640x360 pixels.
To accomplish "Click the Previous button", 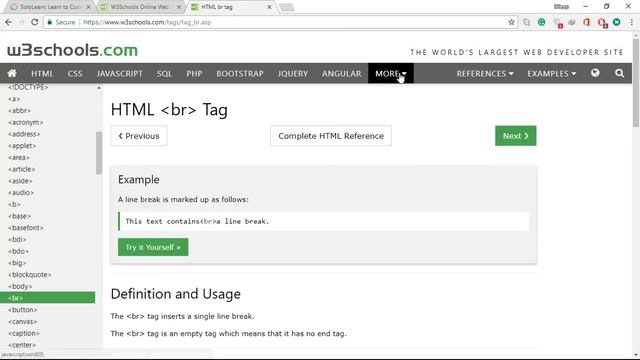I will tap(139, 136).
